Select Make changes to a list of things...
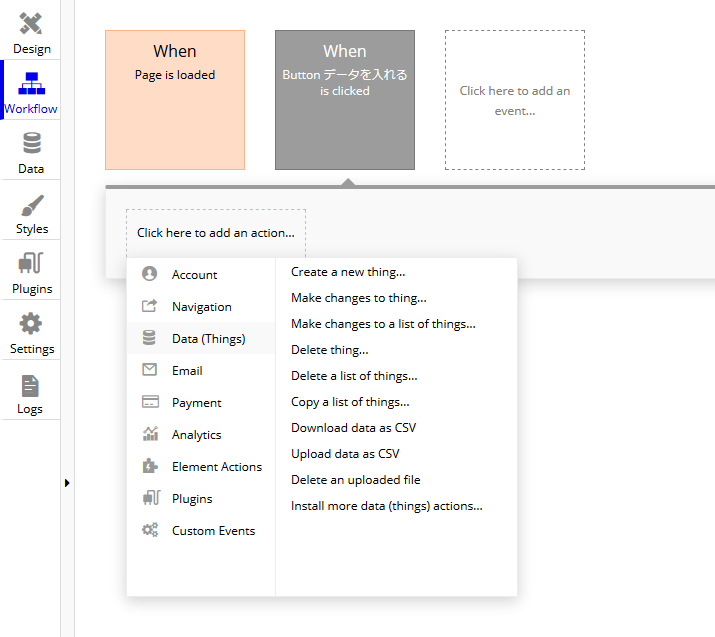 [x=383, y=324]
